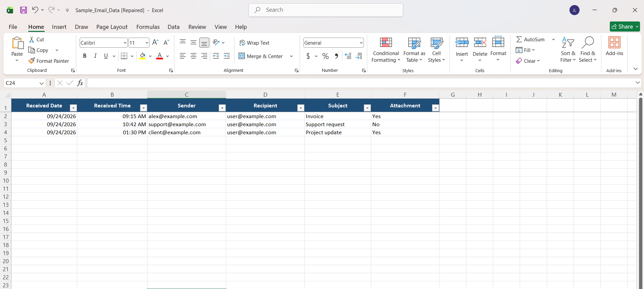Open the Received Date filter dropdown
This screenshot has height=289, width=644.
(x=73, y=108)
